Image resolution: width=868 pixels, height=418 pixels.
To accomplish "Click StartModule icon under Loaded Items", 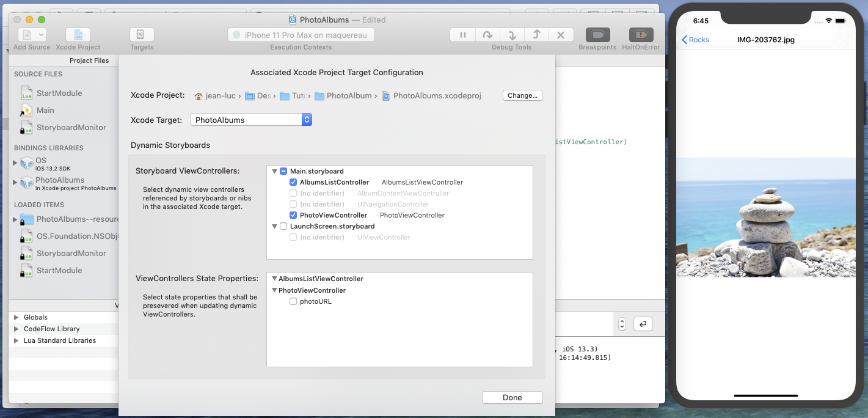I will (x=26, y=270).
